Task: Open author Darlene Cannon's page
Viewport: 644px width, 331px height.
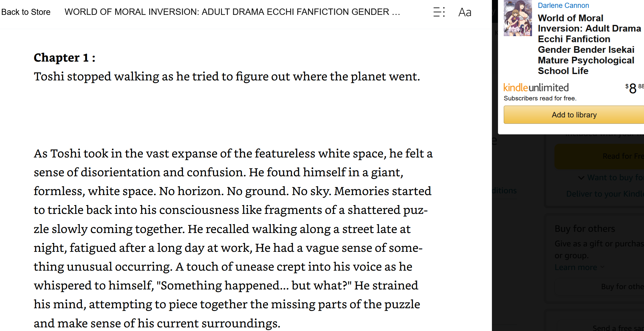Action: coord(563,5)
